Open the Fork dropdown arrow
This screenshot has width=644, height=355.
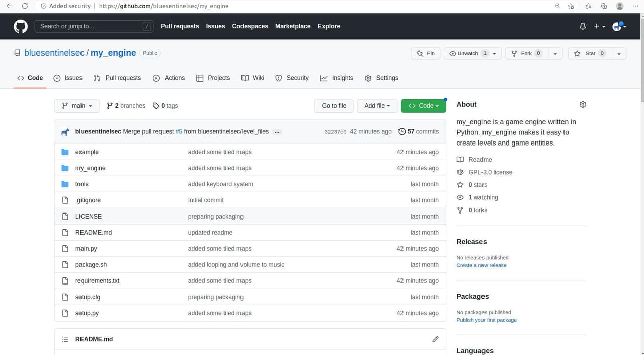pos(555,53)
